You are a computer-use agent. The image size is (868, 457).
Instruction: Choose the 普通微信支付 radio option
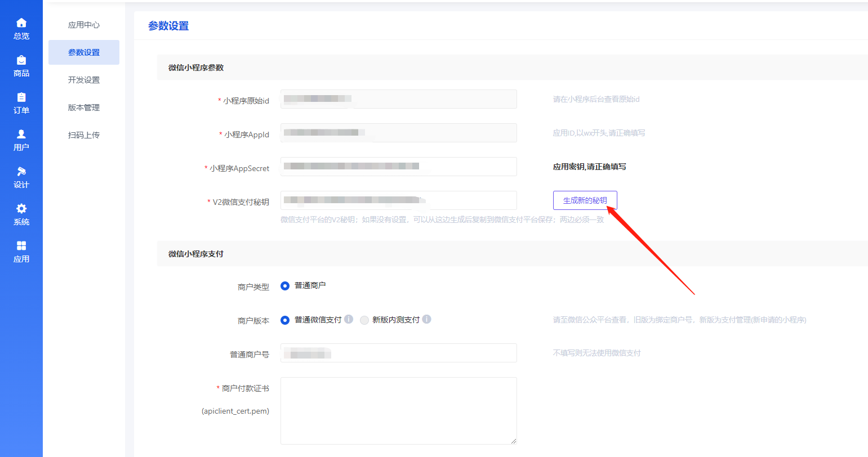[285, 320]
